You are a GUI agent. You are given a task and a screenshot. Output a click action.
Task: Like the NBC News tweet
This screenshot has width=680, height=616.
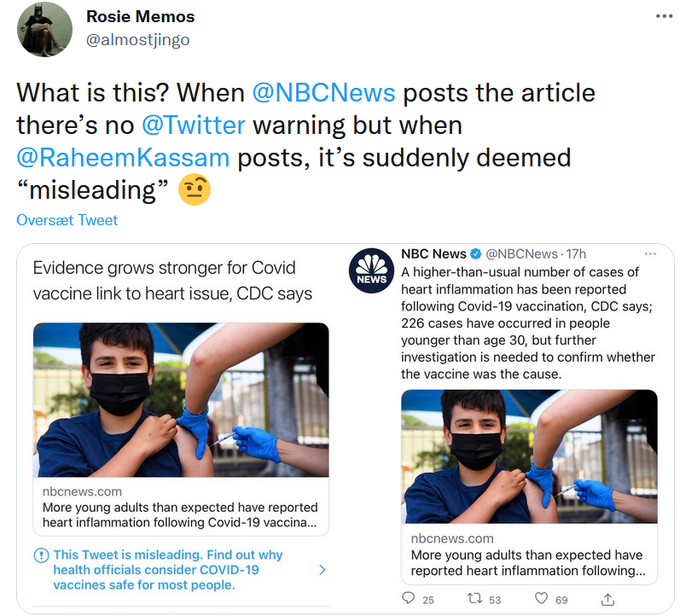point(540,599)
